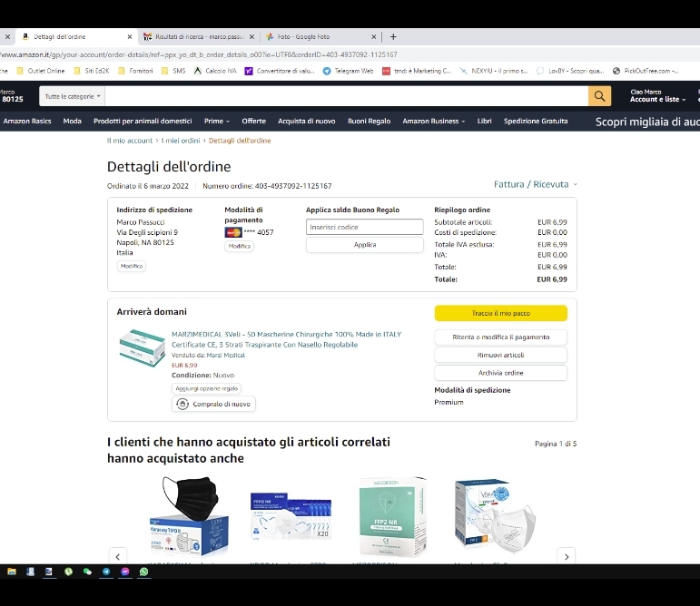The height and width of the screenshot is (606, 700).
Task: Open Moda in navigation bar
Action: pos(73,122)
